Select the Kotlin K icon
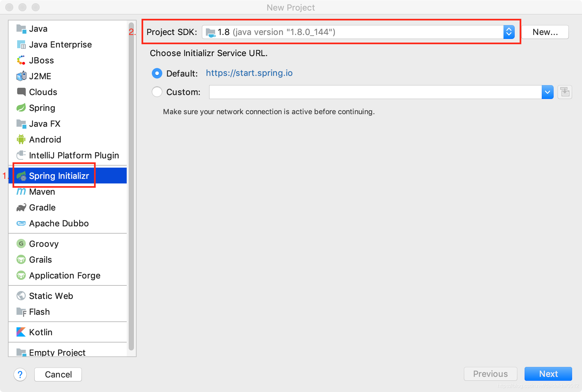Image resolution: width=582 pixels, height=392 pixels. (21, 332)
